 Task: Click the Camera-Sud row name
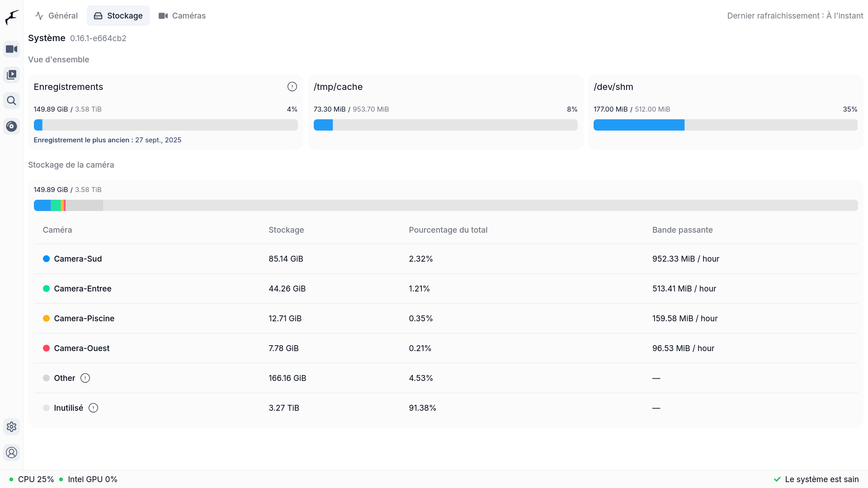(78, 259)
